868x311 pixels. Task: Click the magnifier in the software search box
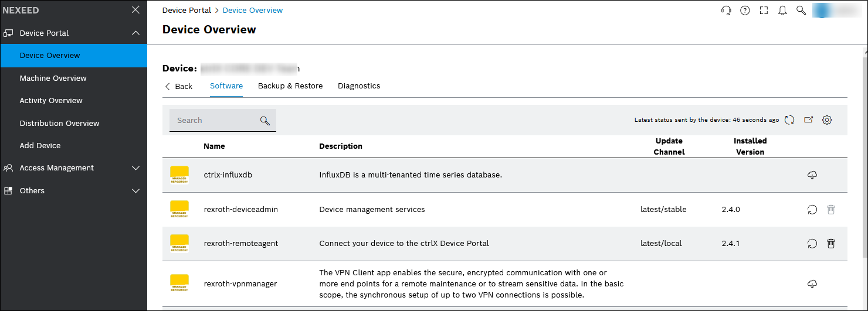[x=265, y=121]
